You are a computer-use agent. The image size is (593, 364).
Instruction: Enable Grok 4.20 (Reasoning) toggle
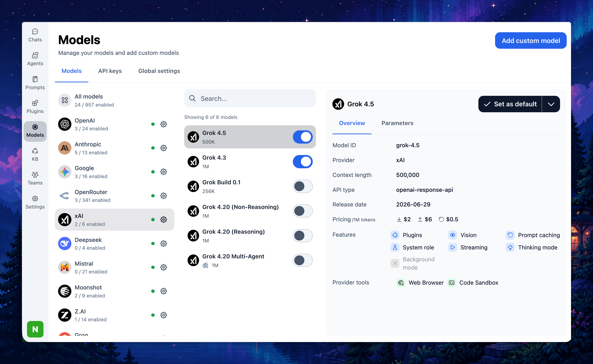pyautogui.click(x=302, y=236)
